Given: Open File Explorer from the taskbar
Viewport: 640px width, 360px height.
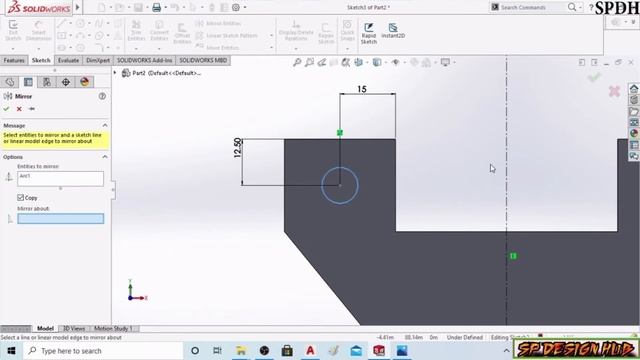Looking at the screenshot, I should (241, 351).
